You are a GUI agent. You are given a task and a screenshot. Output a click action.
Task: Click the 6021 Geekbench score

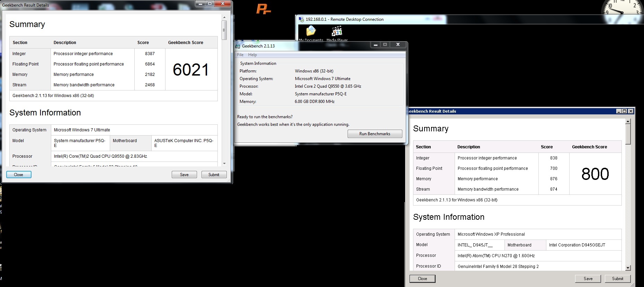[x=191, y=70]
